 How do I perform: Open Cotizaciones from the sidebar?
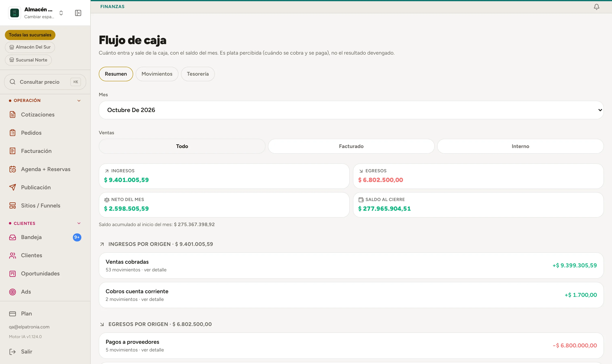click(x=45, y=114)
